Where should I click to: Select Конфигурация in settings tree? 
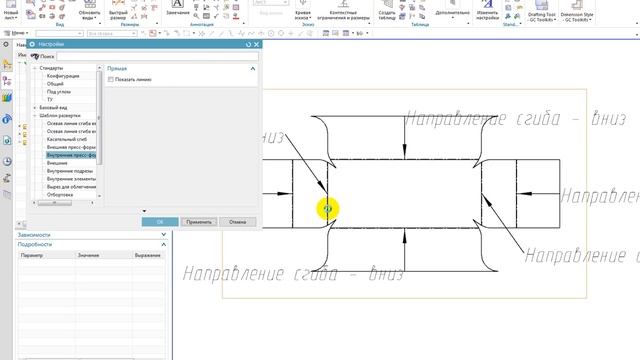pos(63,76)
